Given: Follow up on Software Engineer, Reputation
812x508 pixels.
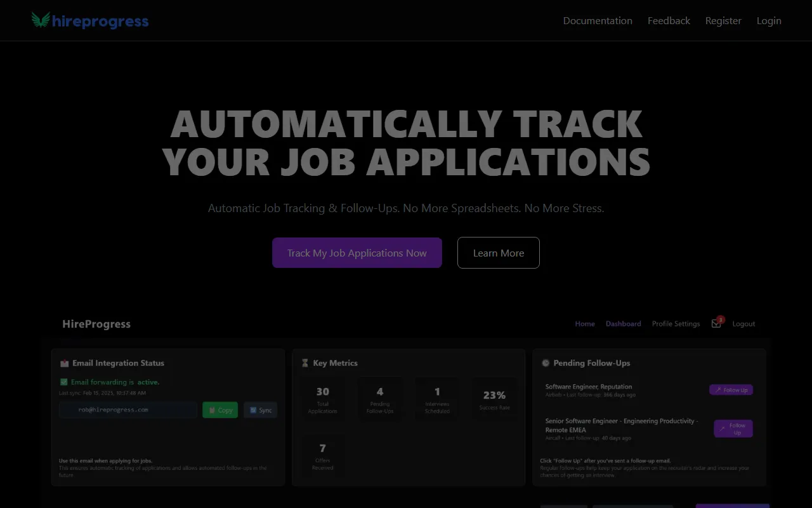Looking at the screenshot, I should point(731,390).
